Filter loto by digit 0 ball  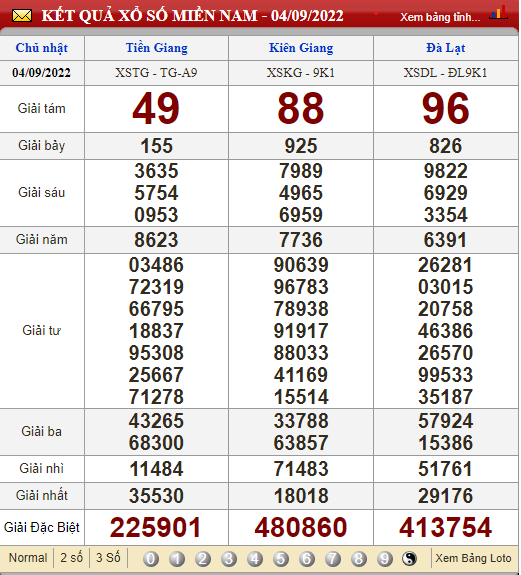151,559
